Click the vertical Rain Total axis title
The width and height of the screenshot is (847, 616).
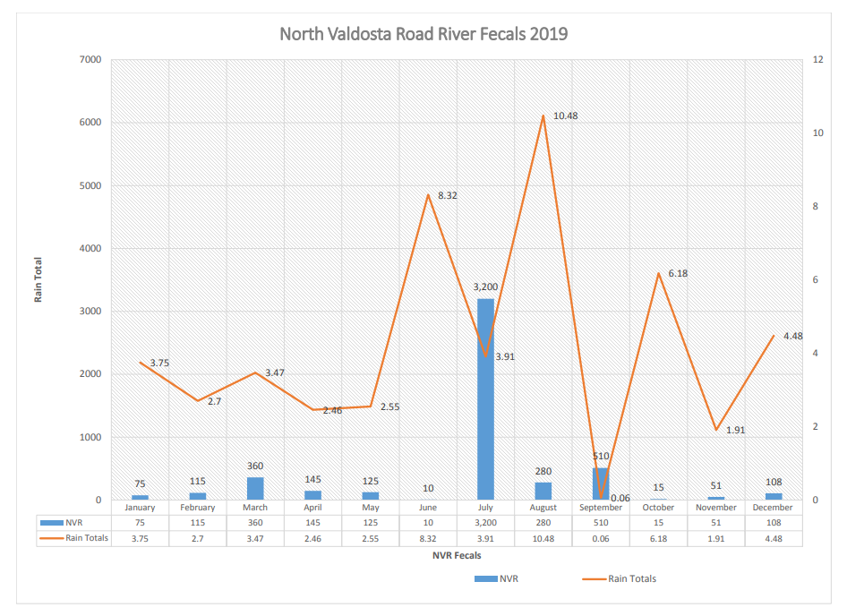tap(38, 280)
